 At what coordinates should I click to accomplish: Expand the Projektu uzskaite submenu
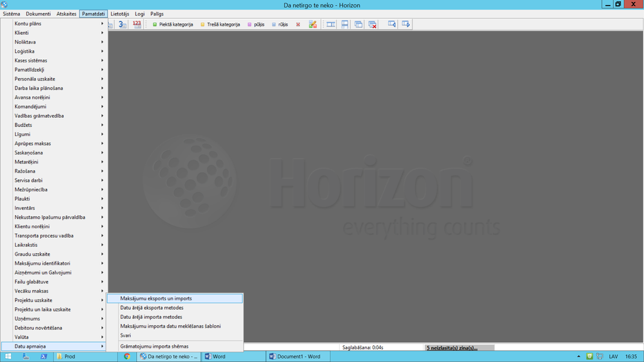pos(54,300)
